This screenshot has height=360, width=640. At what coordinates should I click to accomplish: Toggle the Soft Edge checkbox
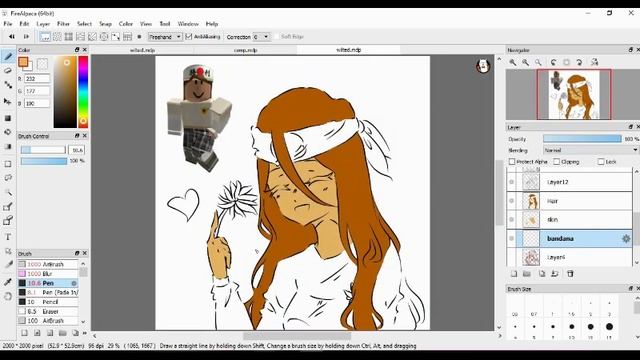click(x=276, y=37)
